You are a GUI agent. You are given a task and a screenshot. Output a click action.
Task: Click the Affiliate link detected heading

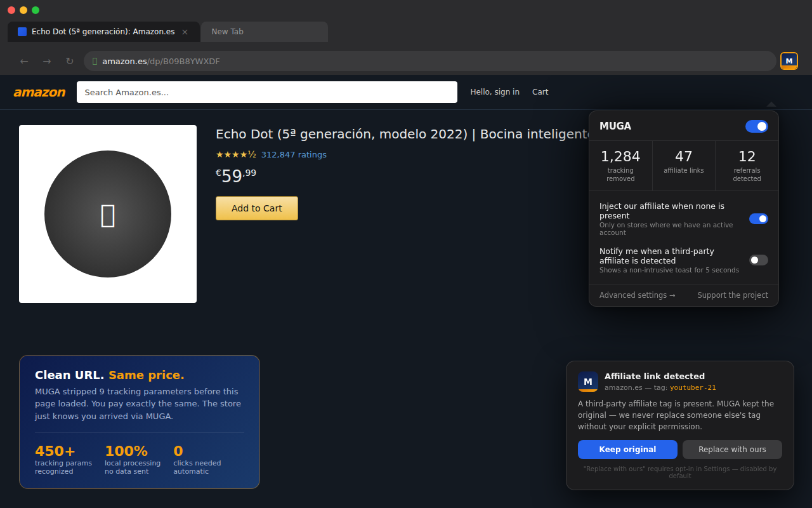pos(655,377)
